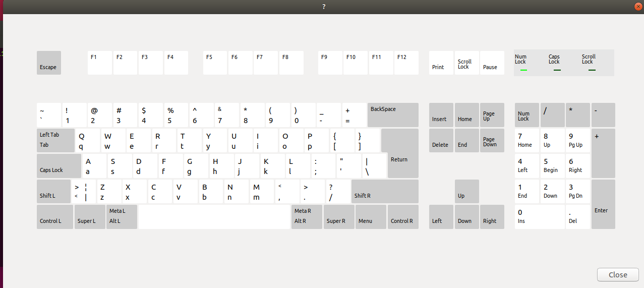Click the B key
The width and height of the screenshot is (644, 288).
[211, 191]
